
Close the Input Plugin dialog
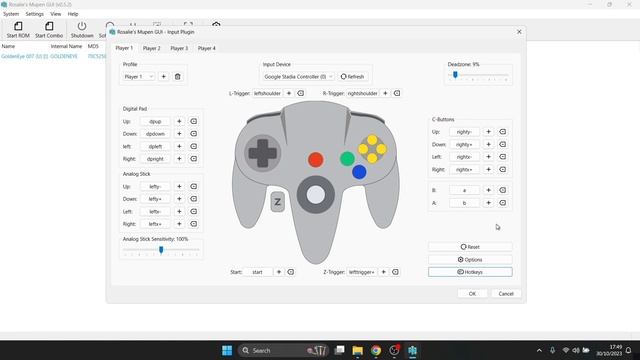[519, 32]
